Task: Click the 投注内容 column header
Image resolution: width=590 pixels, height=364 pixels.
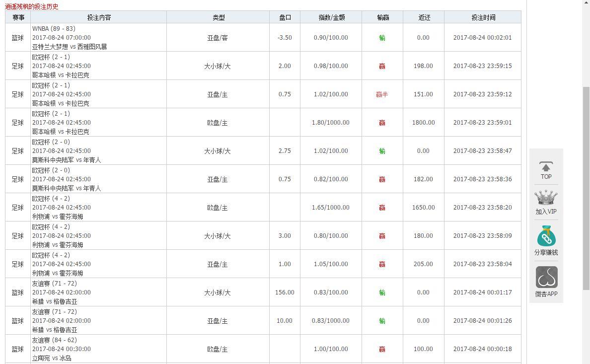Action: (x=99, y=17)
